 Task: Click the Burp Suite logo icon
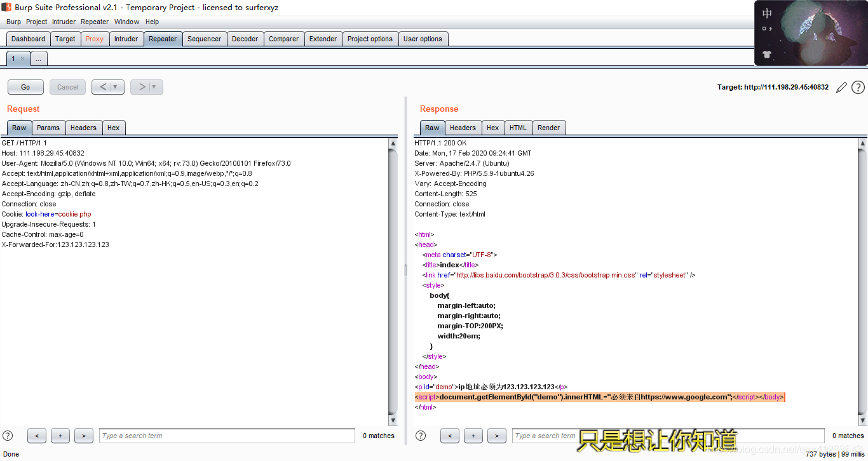tap(6, 7)
